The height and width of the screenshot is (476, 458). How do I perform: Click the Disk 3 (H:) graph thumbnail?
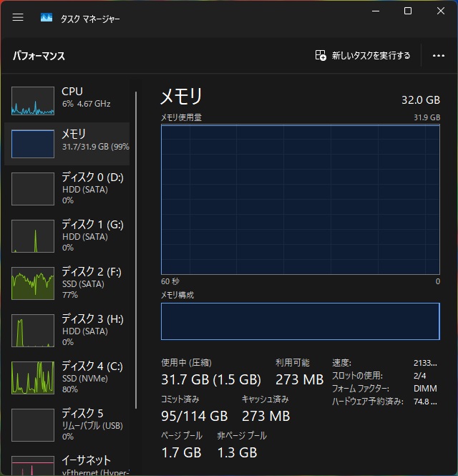point(33,330)
